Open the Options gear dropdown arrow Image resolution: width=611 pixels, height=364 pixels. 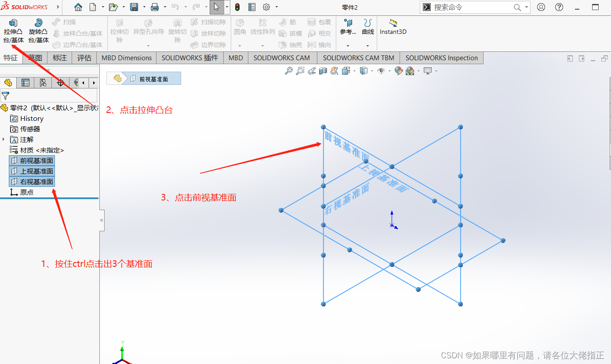(276, 7)
